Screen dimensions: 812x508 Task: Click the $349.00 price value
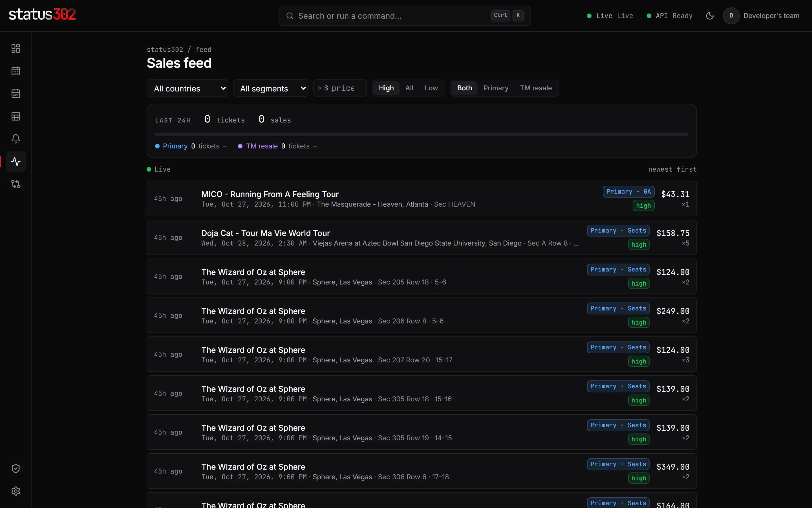point(673,467)
